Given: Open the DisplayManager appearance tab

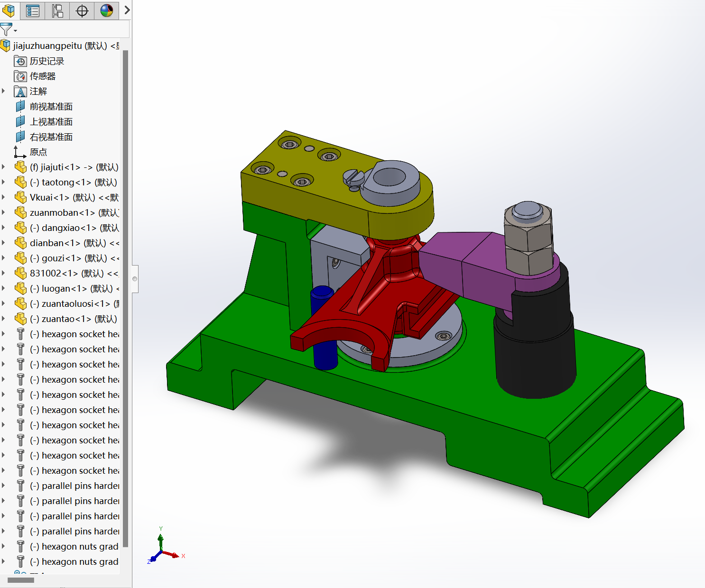Looking at the screenshot, I should click(x=107, y=10).
